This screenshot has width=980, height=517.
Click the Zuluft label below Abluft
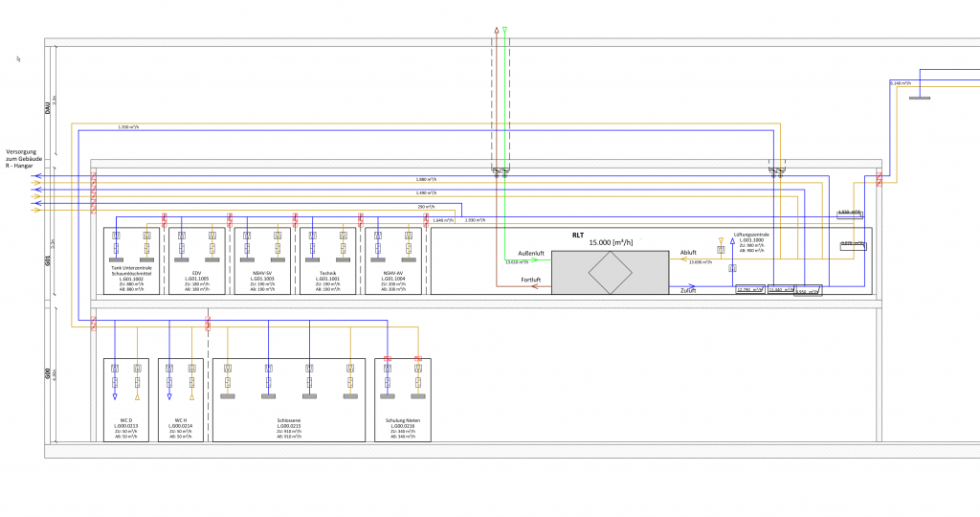[688, 289]
